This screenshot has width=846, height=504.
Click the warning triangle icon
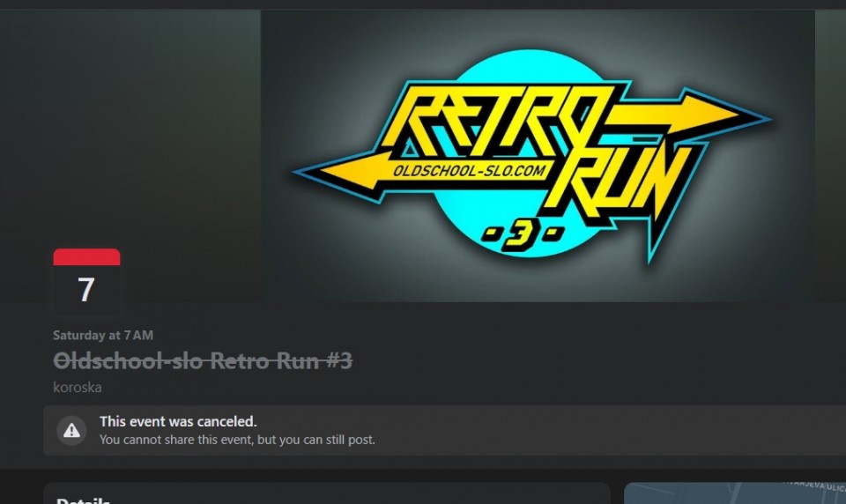71,431
